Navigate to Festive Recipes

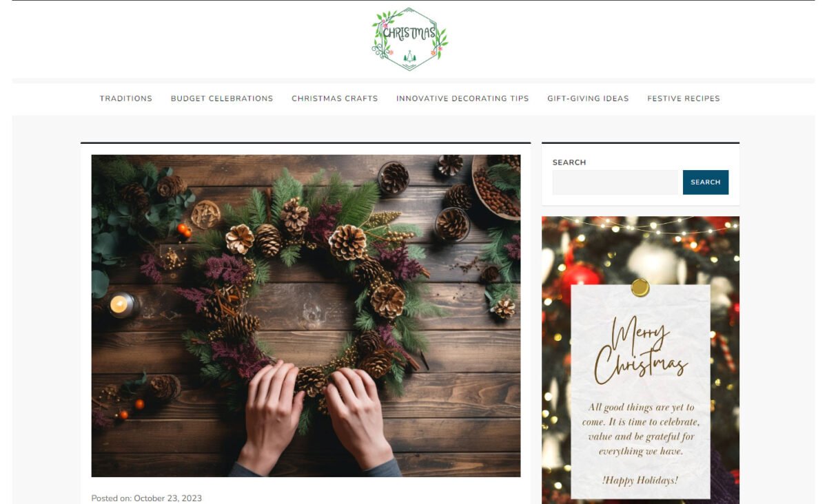684,98
